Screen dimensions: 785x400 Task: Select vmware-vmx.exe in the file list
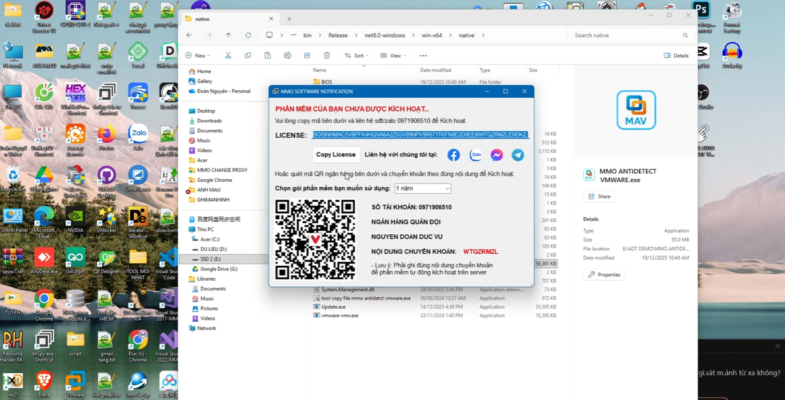[339, 315]
